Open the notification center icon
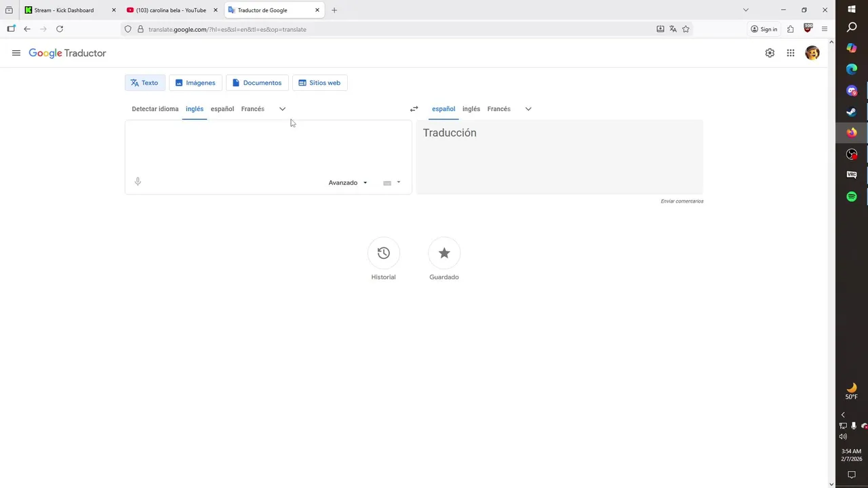 click(x=852, y=475)
